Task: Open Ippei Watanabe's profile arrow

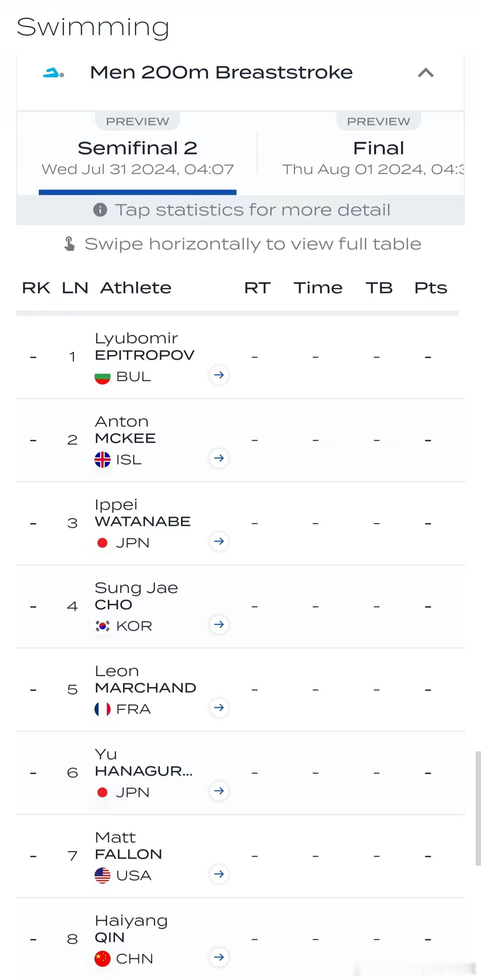Action: (x=219, y=541)
